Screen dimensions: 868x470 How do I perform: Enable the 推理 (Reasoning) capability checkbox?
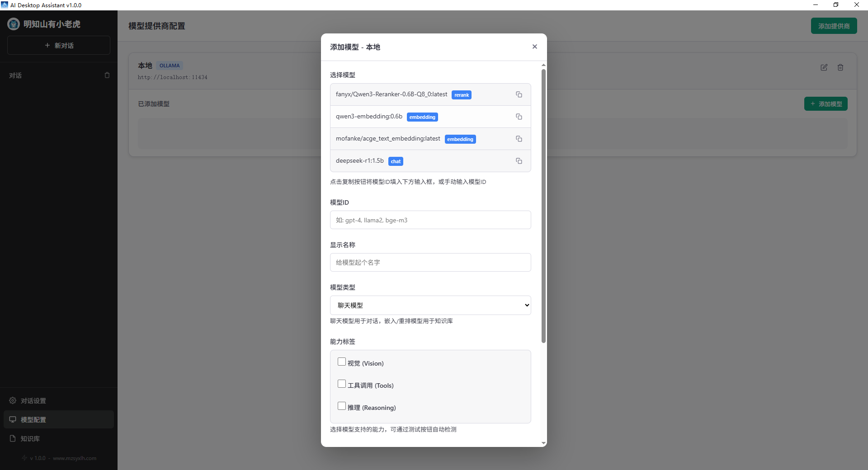342,406
